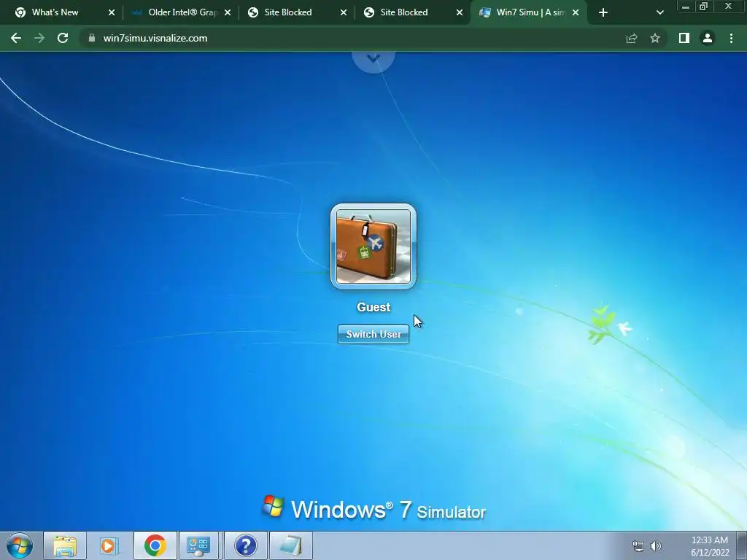Click the forward navigation arrow
Screen dimensions: 747x560
click(39, 38)
